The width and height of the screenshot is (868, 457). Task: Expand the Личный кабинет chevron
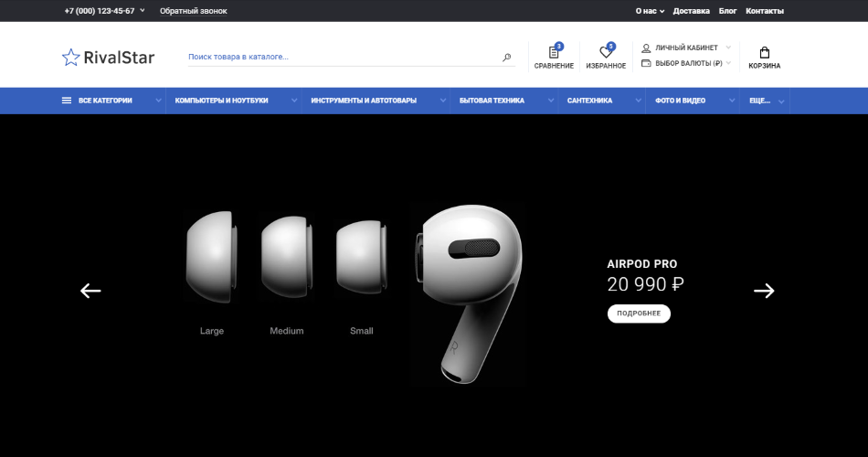[728, 48]
